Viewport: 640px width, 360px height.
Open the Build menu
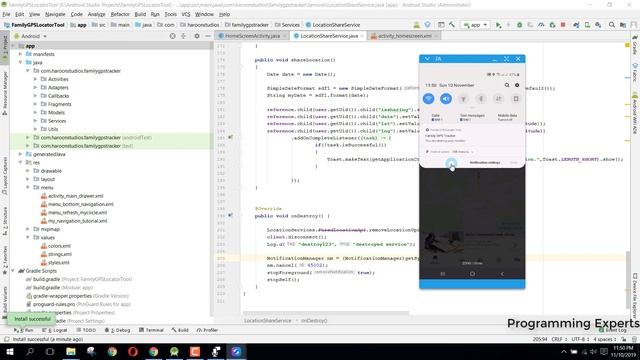[x=140, y=14]
